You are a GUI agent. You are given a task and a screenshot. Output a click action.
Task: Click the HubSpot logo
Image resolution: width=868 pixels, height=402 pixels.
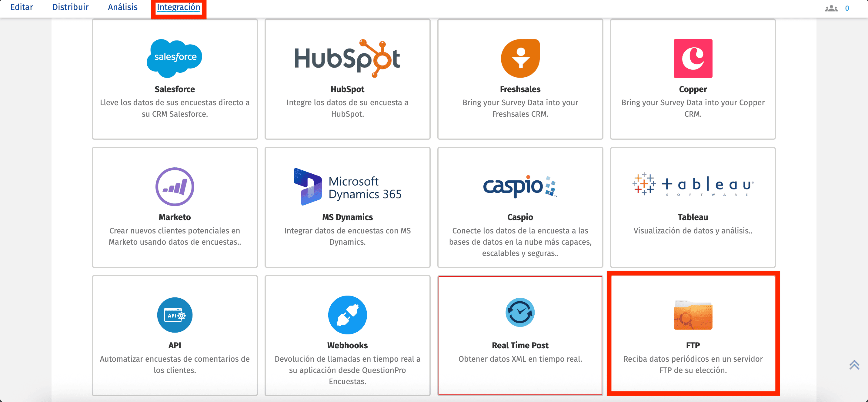point(347,58)
